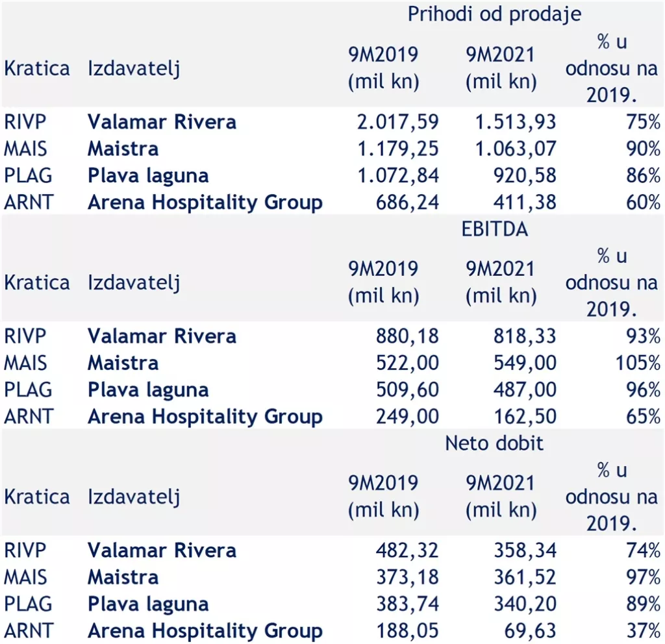
Task: Click the "EBITDA" section heading
Action: [494, 229]
